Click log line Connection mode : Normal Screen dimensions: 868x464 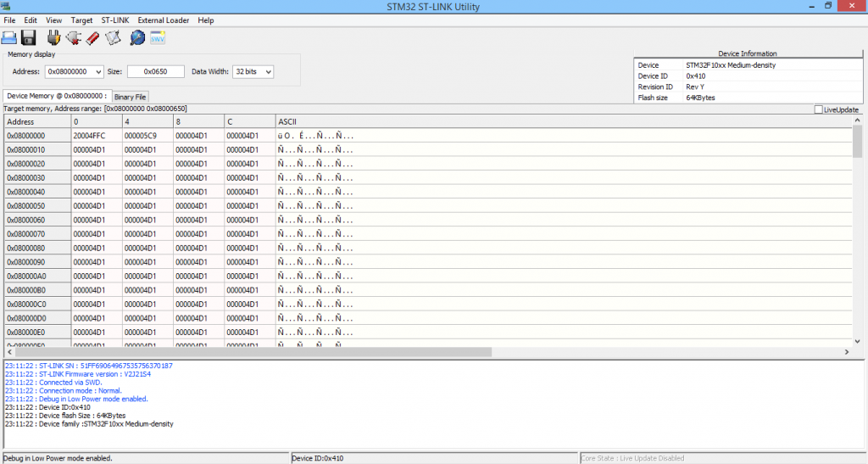[x=63, y=391]
